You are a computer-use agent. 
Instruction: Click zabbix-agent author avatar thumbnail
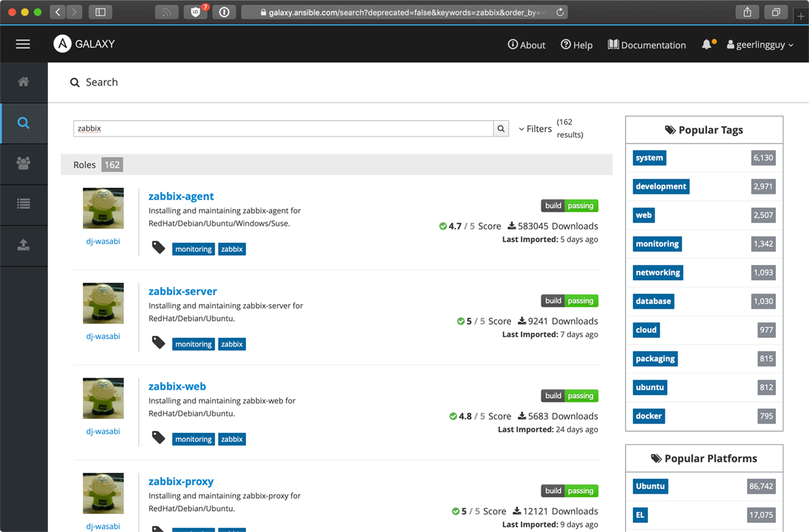pos(103,208)
